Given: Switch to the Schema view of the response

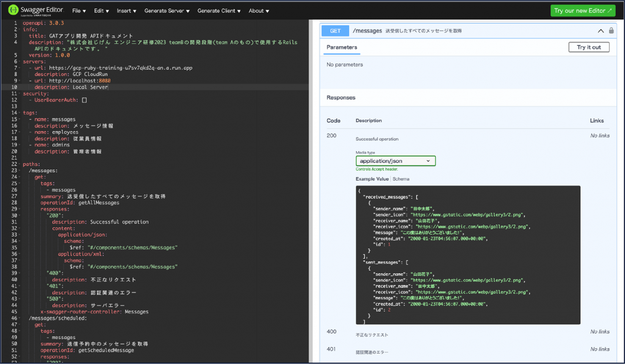Looking at the screenshot, I should click(x=401, y=179).
